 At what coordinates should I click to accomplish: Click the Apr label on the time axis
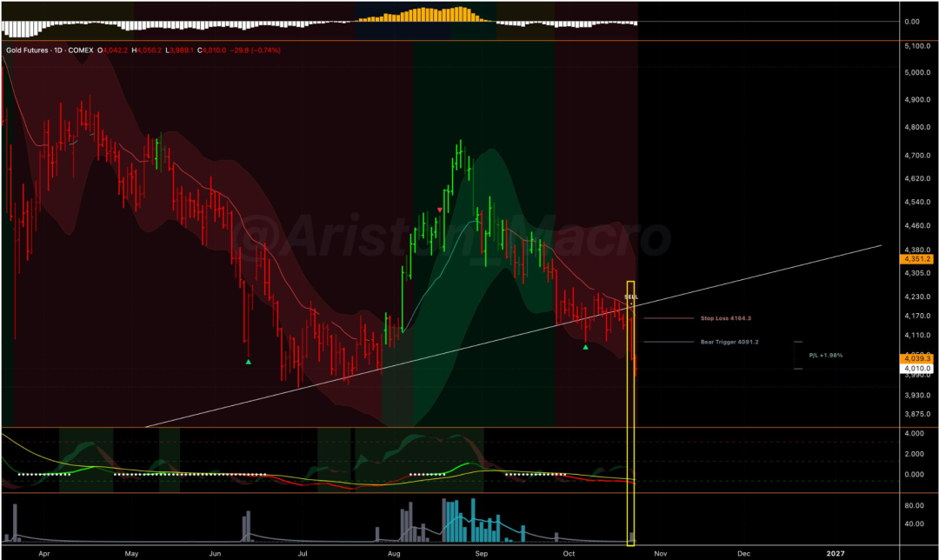pos(44,553)
